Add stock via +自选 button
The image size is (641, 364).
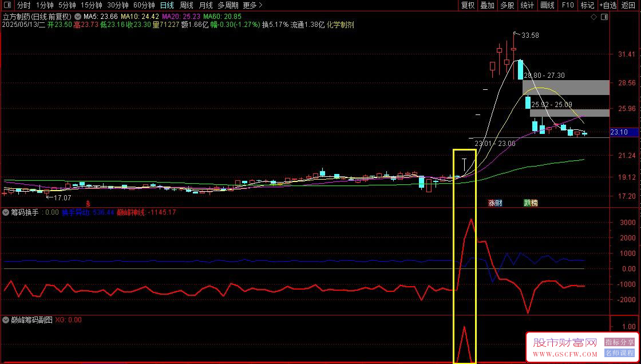pyautogui.click(x=608, y=5)
